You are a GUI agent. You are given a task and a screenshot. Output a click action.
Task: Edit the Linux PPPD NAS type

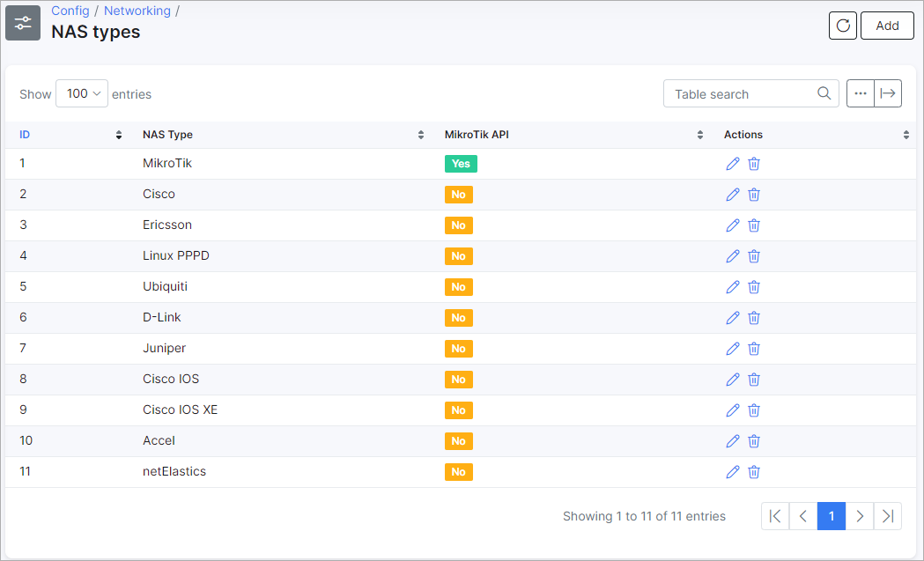click(x=733, y=255)
